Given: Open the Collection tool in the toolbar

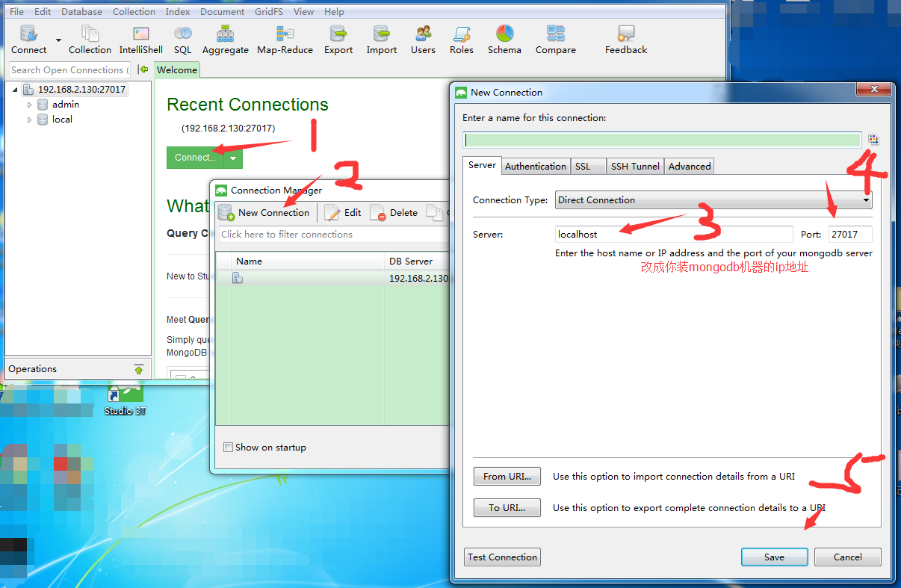Looking at the screenshot, I should (x=90, y=40).
